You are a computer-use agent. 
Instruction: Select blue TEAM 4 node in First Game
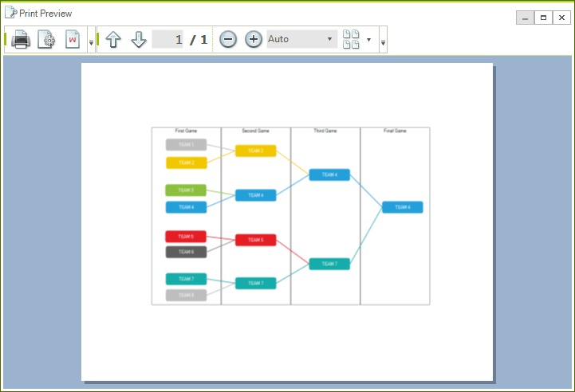(187, 207)
